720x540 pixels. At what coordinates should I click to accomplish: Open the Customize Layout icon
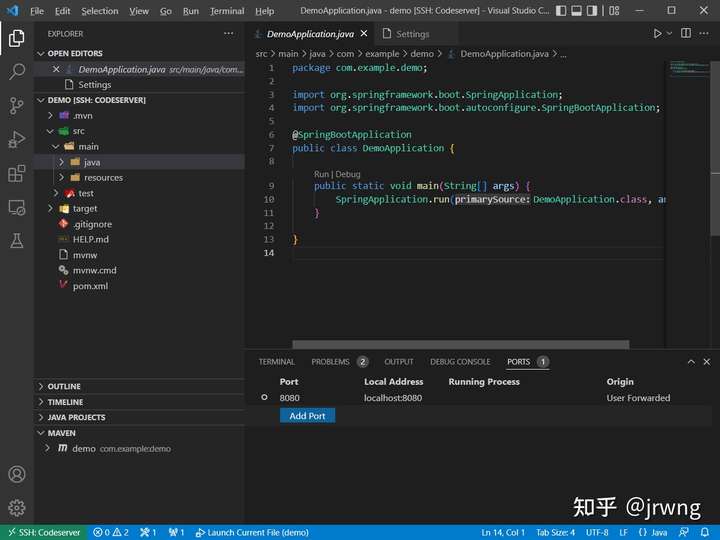click(x=614, y=11)
